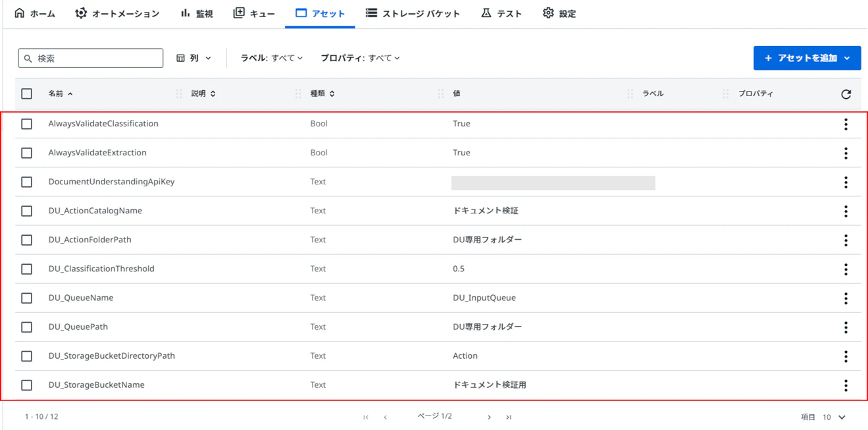The height and width of the screenshot is (430, 868).
Task: Check the DocumentUnderstandingApiKey row
Action: pos(26,182)
